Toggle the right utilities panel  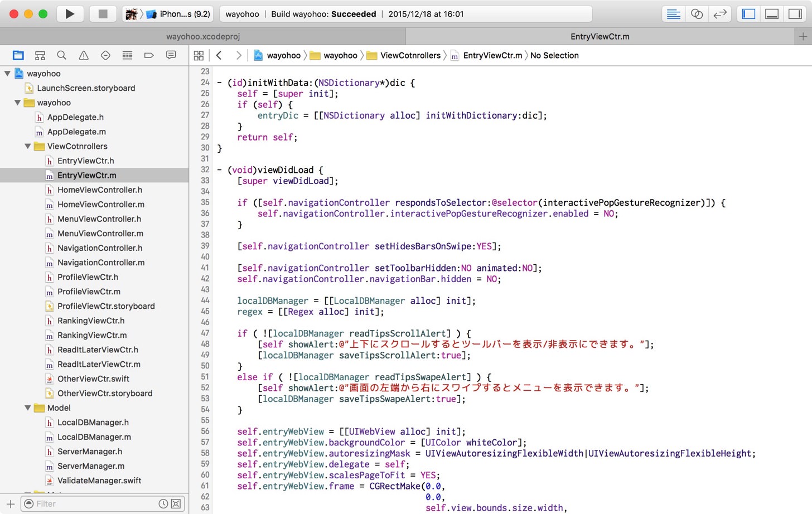point(795,14)
